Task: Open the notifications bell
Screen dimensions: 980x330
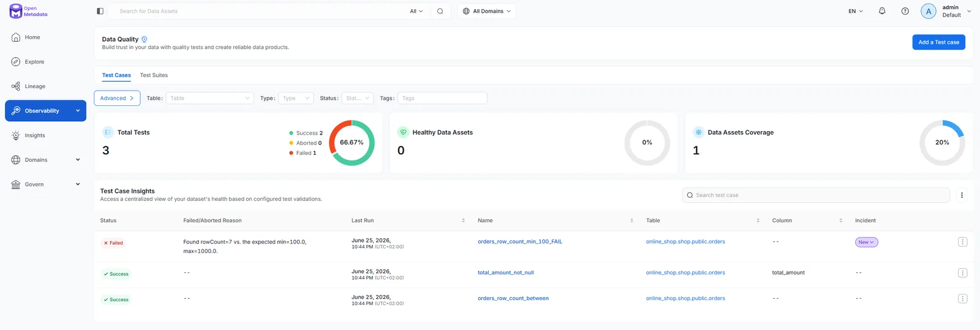Action: (x=882, y=11)
